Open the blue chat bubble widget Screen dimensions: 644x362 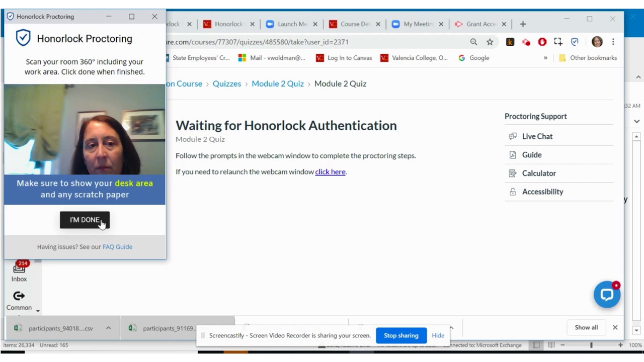(607, 295)
